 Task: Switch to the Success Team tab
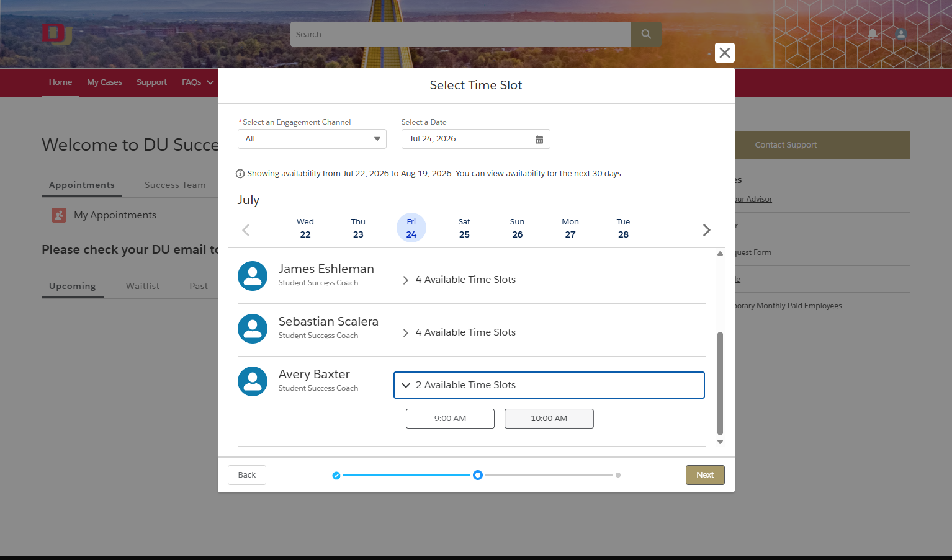[175, 185]
